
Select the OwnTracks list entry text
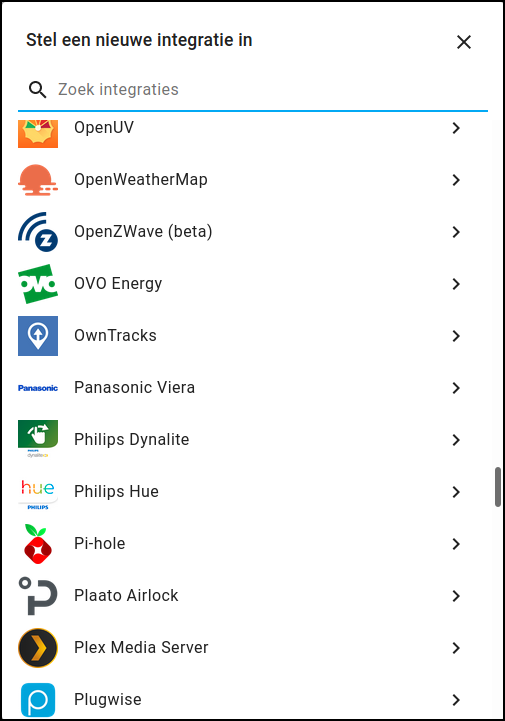click(x=115, y=336)
